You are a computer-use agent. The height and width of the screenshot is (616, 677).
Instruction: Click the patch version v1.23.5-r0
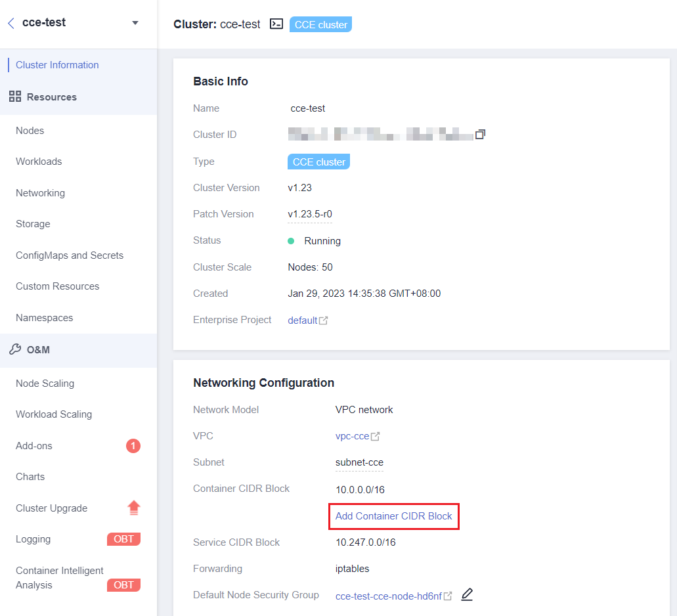pos(309,214)
